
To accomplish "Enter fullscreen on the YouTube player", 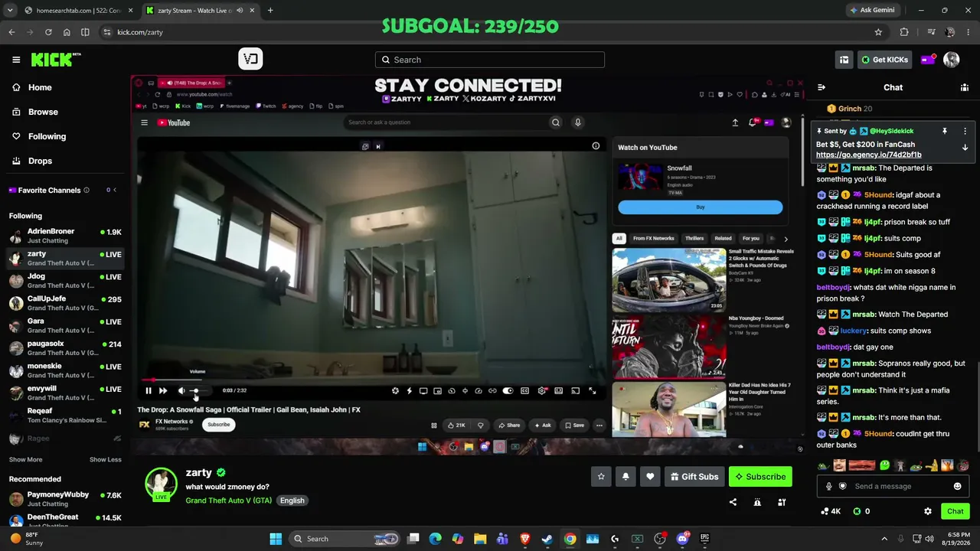I will 592,391.
